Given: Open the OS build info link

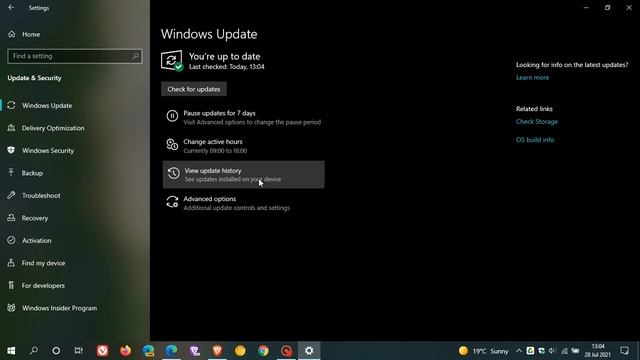Looking at the screenshot, I should click(x=535, y=140).
